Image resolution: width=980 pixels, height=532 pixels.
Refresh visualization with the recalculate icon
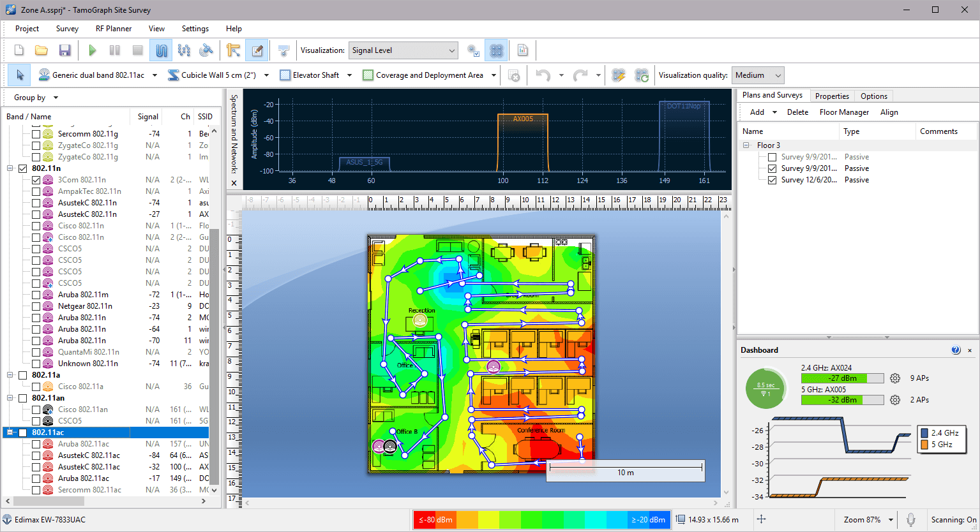pyautogui.click(x=642, y=75)
